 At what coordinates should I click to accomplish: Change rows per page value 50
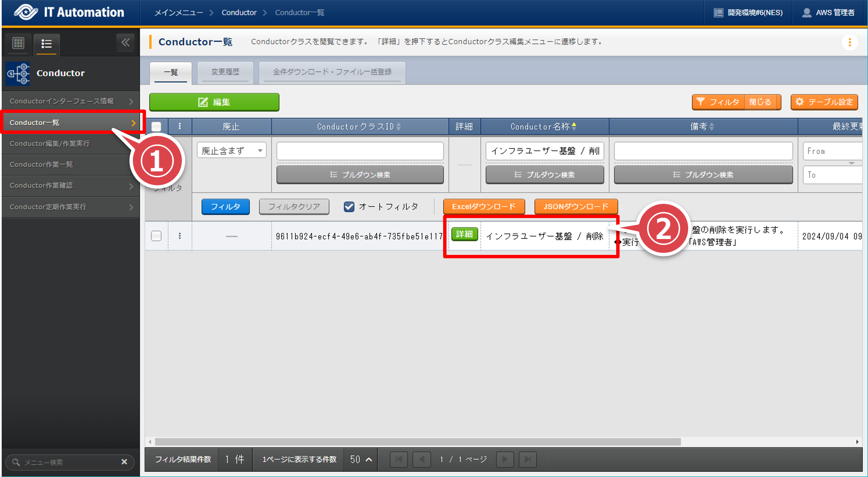pyautogui.click(x=360, y=459)
